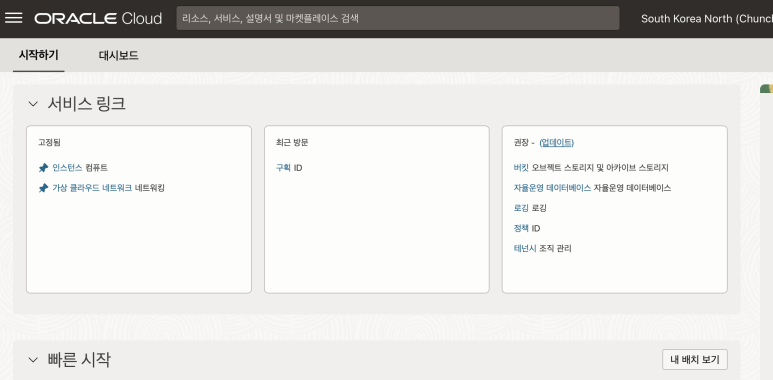Open the 테넌시 organization management link

point(525,248)
